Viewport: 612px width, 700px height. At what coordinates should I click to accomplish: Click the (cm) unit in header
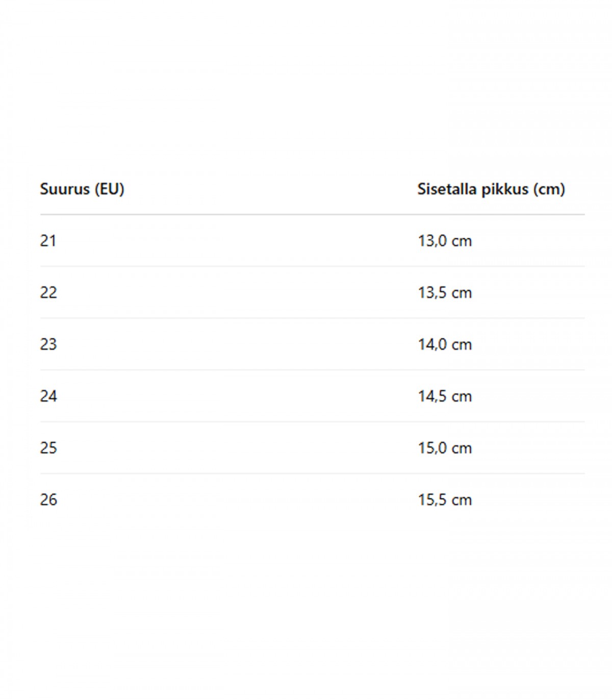pos(549,189)
